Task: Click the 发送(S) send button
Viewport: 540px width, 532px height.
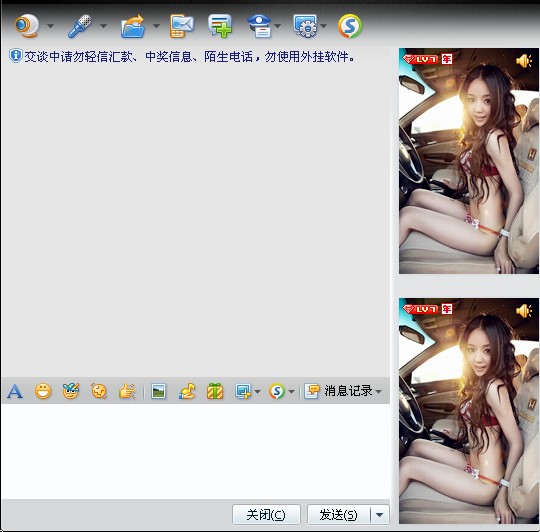Action: [339, 515]
